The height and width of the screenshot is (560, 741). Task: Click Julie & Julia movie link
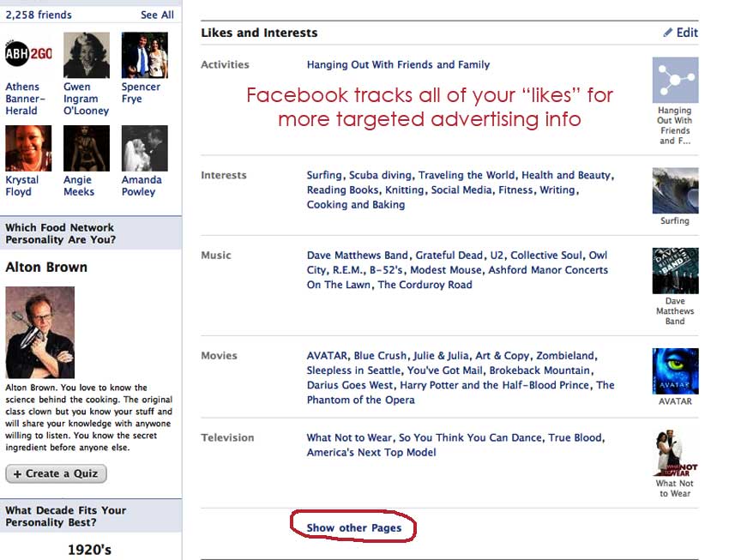pyautogui.click(x=441, y=355)
